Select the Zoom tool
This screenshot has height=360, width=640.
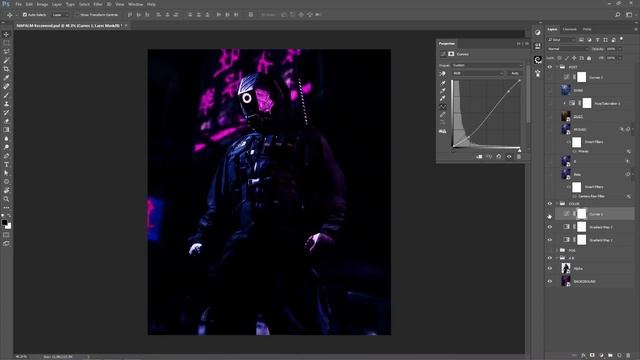coord(6,199)
